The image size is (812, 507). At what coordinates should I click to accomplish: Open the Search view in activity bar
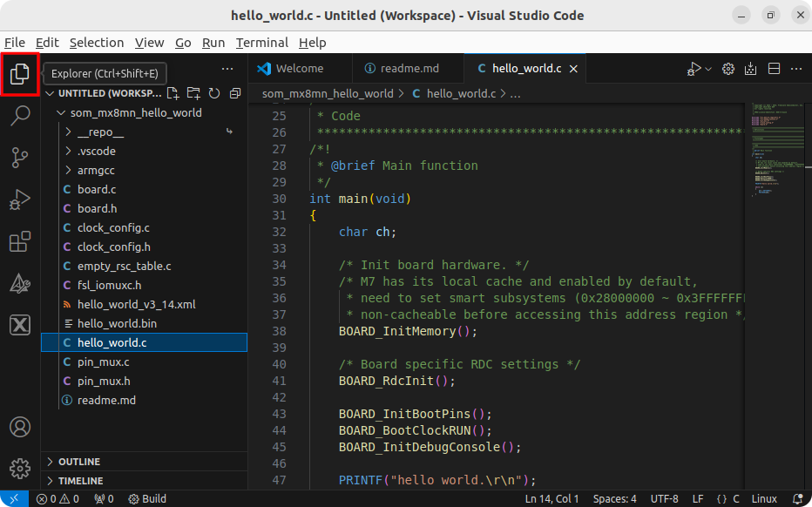[19, 116]
